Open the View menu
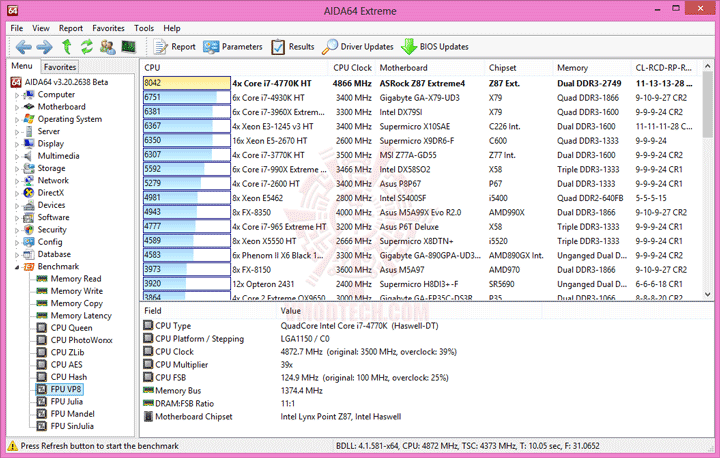The image size is (720, 458). (40, 28)
